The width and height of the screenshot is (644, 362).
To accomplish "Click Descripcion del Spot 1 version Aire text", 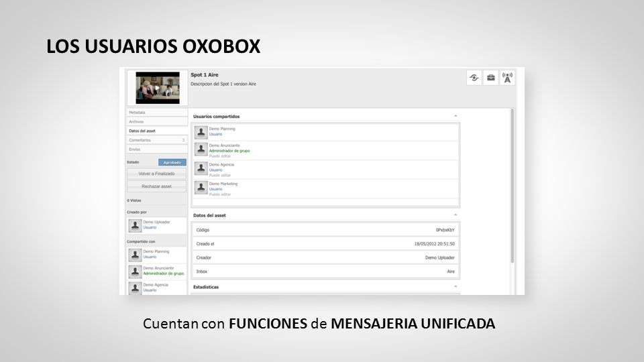I will click(223, 84).
